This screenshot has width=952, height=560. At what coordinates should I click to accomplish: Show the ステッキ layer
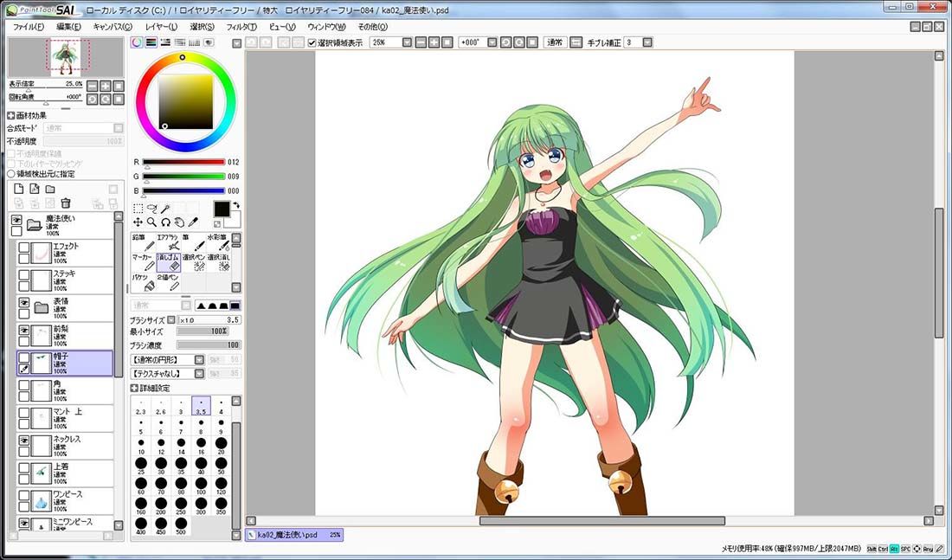(x=23, y=275)
